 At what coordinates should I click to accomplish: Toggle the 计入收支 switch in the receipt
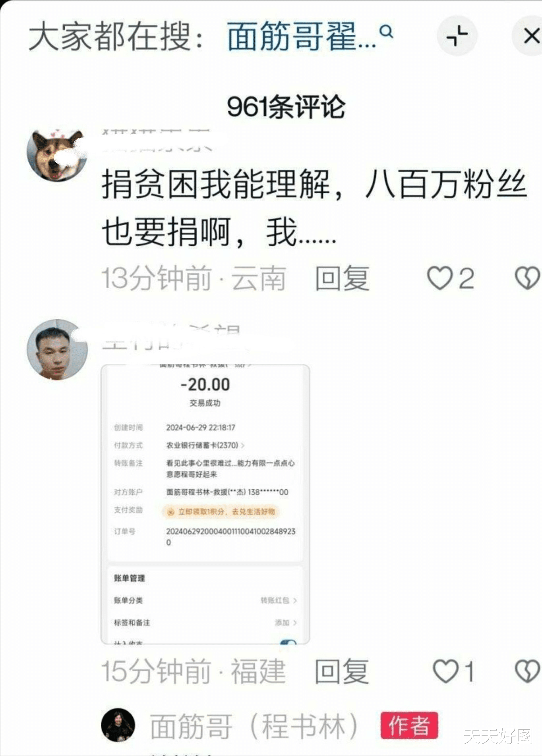[x=288, y=642]
